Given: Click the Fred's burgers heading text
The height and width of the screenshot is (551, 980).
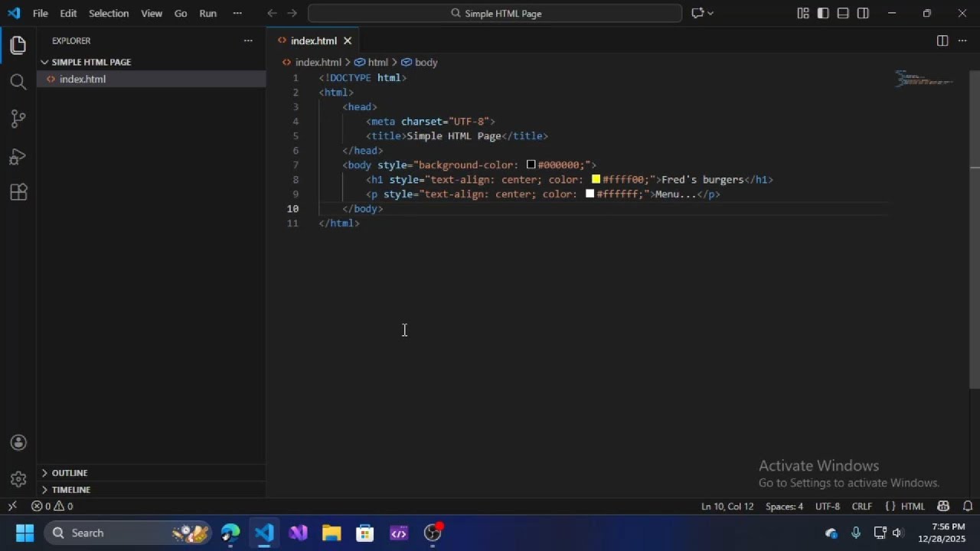Looking at the screenshot, I should pos(702,179).
